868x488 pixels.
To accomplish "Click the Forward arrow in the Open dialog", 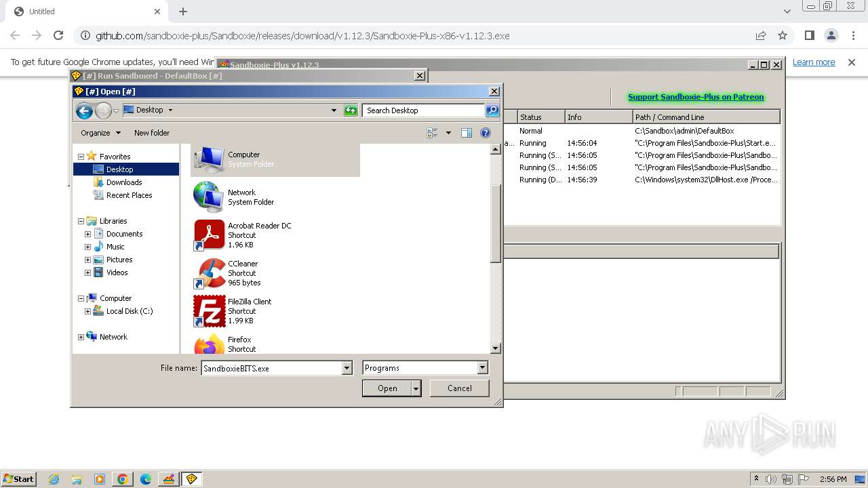I will (x=103, y=110).
